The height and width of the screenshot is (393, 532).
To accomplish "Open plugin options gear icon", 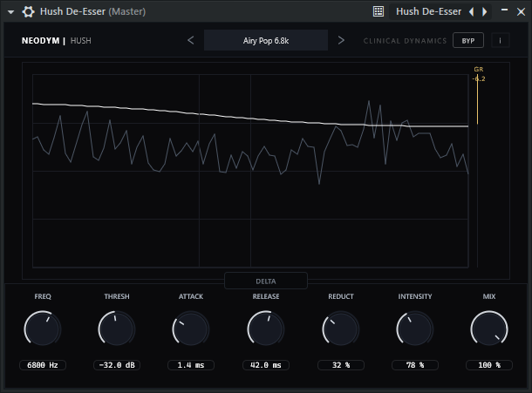I will [x=28, y=12].
